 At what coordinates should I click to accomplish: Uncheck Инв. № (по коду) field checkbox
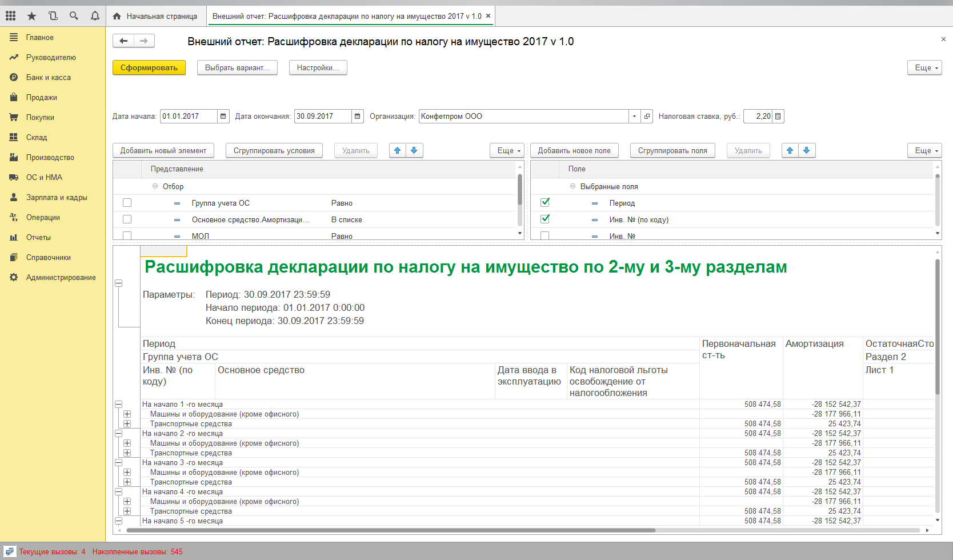coord(545,219)
